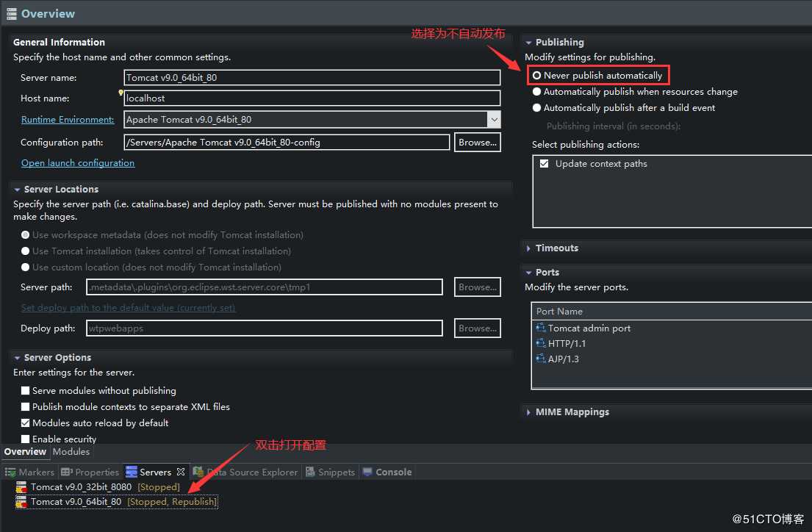The image size is (812, 532).
Task: Expand the MIME Mappings section
Action: coord(528,412)
